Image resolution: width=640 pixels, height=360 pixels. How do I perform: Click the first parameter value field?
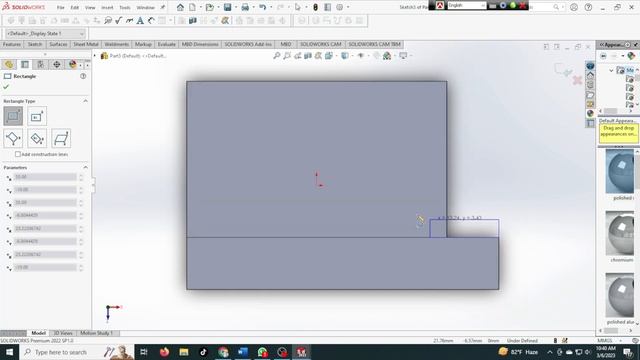[45, 177]
